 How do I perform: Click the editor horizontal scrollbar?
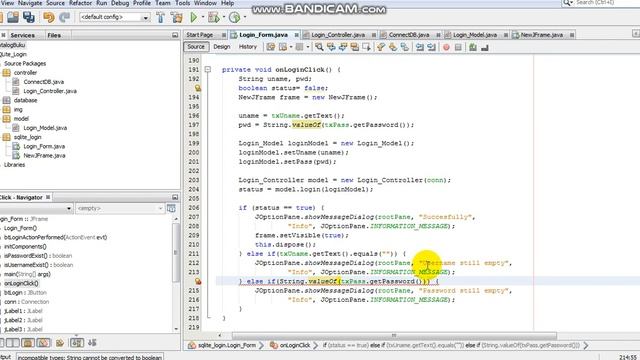[394, 336]
